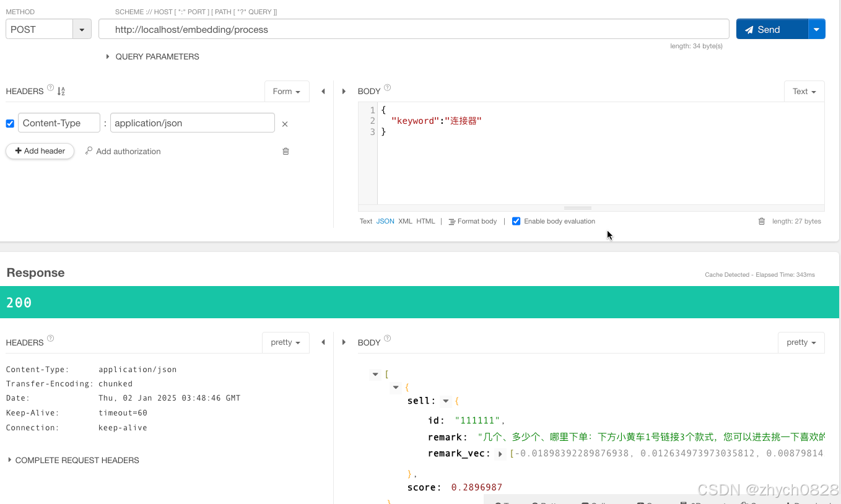Collapse response body panel right arrow
The height and width of the screenshot is (504, 841).
[344, 342]
